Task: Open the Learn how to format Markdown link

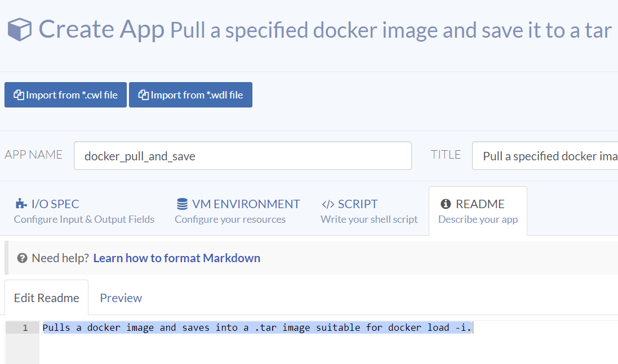Action: 176,258
